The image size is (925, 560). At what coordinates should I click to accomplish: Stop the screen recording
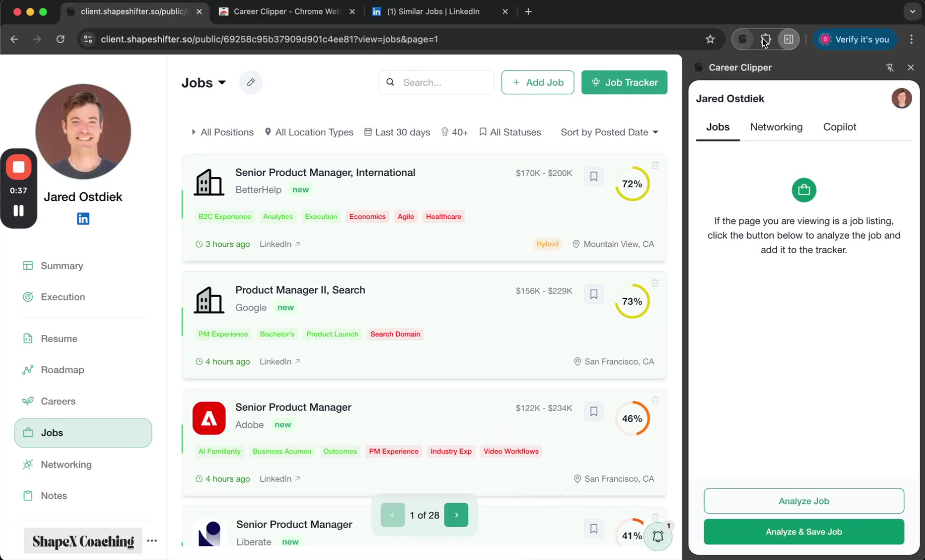[19, 167]
